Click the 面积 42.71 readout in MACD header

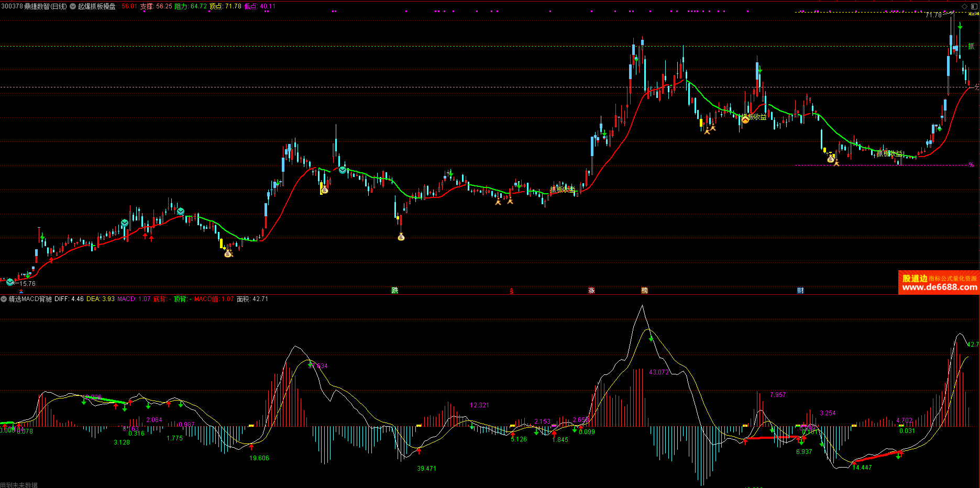click(252, 299)
